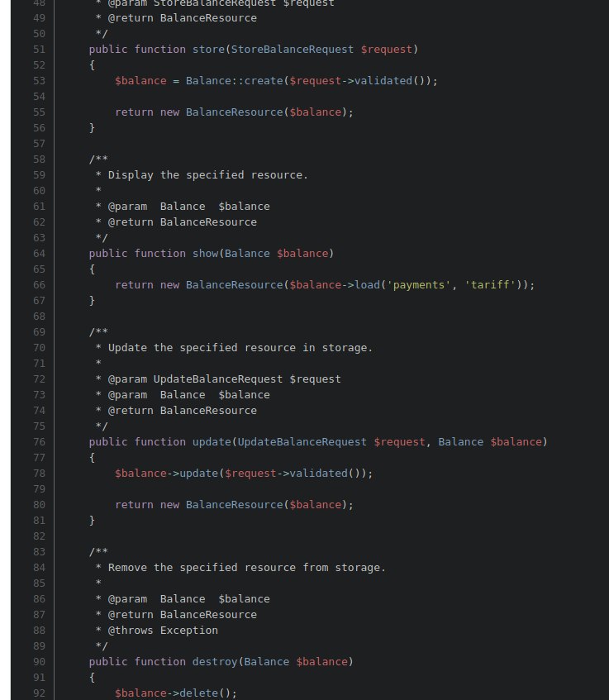
Task: Click the 'show' function name
Action: point(206,254)
